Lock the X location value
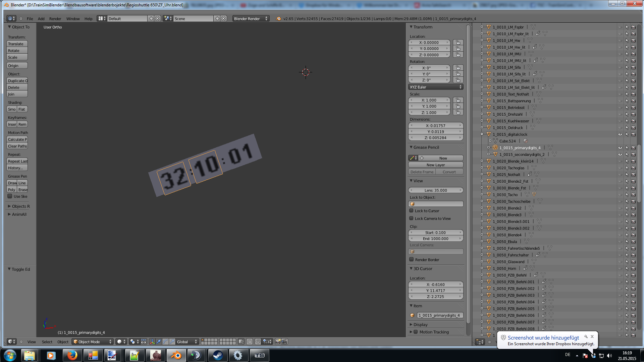 pyautogui.click(x=458, y=43)
